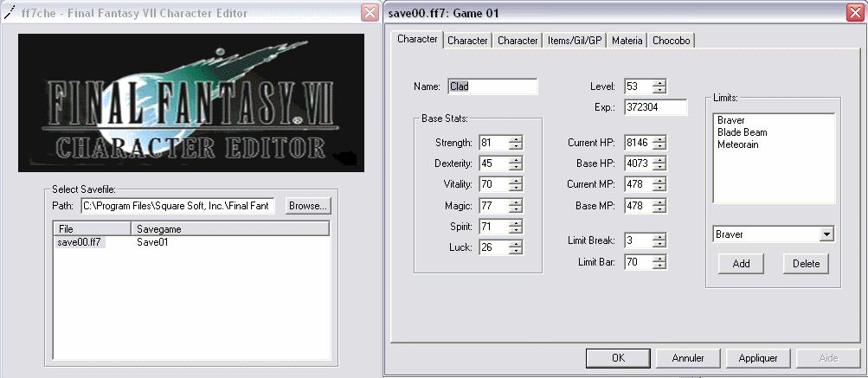Click the Base HP field showing 4073

[639, 163]
